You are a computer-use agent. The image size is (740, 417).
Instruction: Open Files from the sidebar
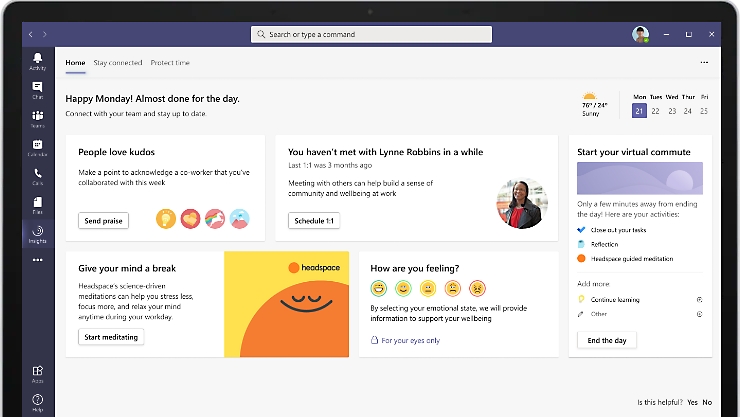[38, 205]
